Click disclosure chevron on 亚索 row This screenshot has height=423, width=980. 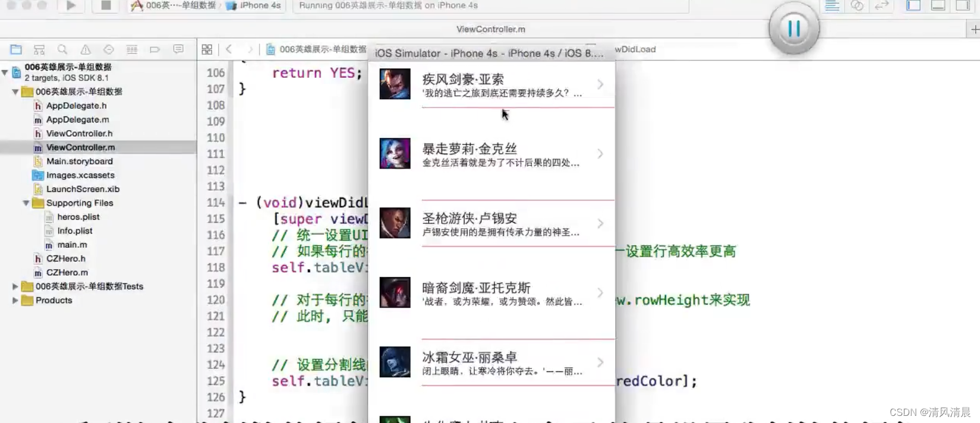pyautogui.click(x=600, y=84)
